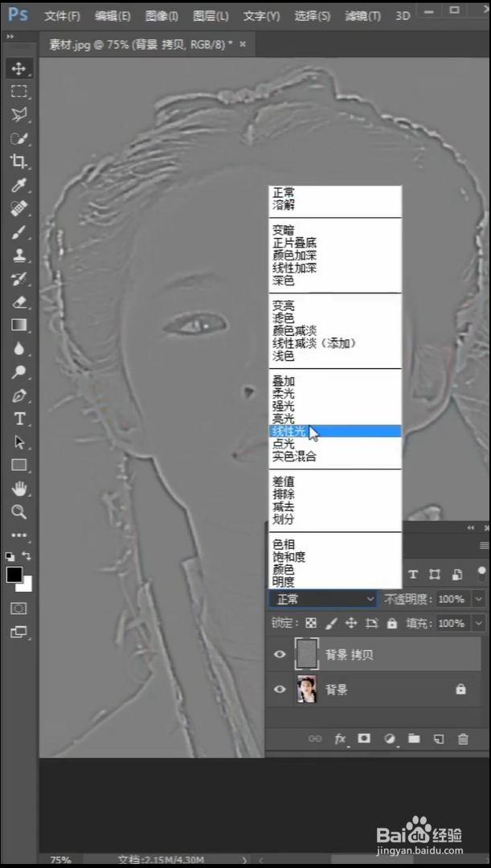Filter layers by shape

click(x=435, y=575)
